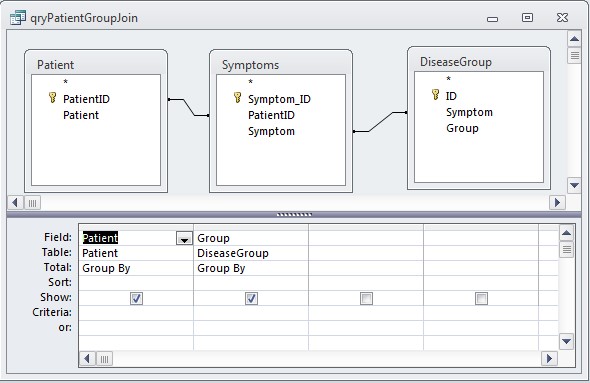Check Show box in third empty column
590x383 pixels.
point(366,298)
